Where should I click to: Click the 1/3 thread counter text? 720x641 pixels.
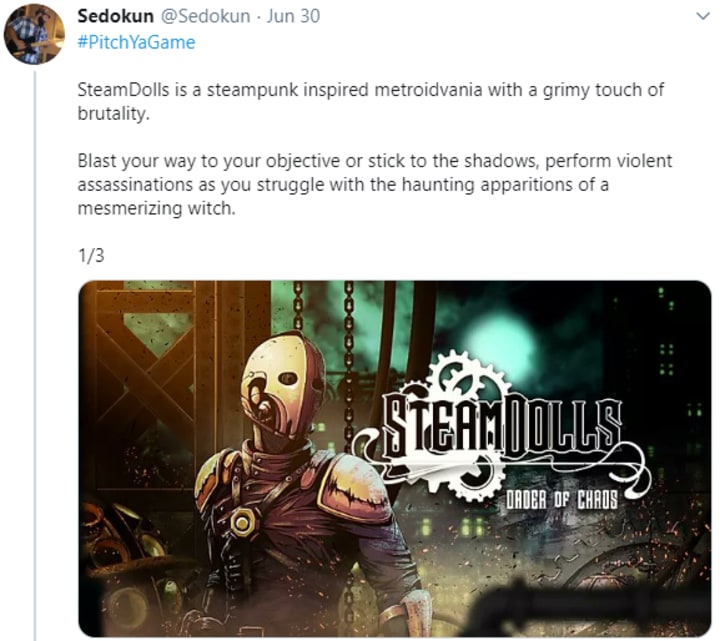91,255
